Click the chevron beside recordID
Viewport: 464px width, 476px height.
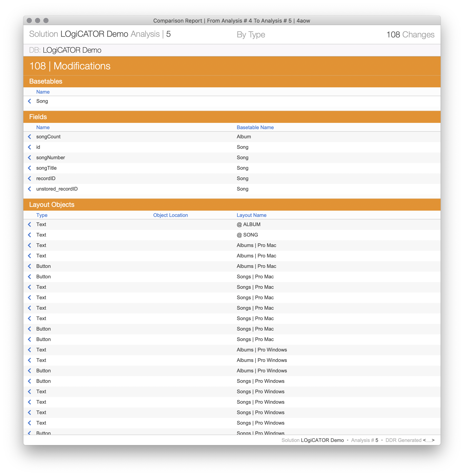point(30,178)
